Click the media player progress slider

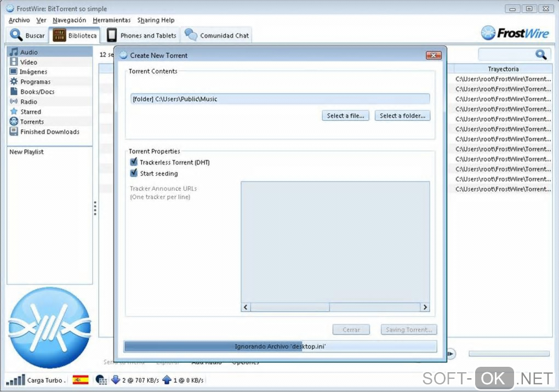click(509, 353)
